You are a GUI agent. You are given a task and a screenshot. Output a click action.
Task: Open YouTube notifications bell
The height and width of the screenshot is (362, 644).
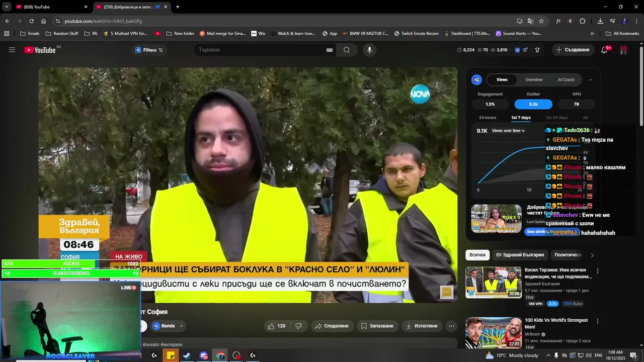pyautogui.click(x=604, y=50)
